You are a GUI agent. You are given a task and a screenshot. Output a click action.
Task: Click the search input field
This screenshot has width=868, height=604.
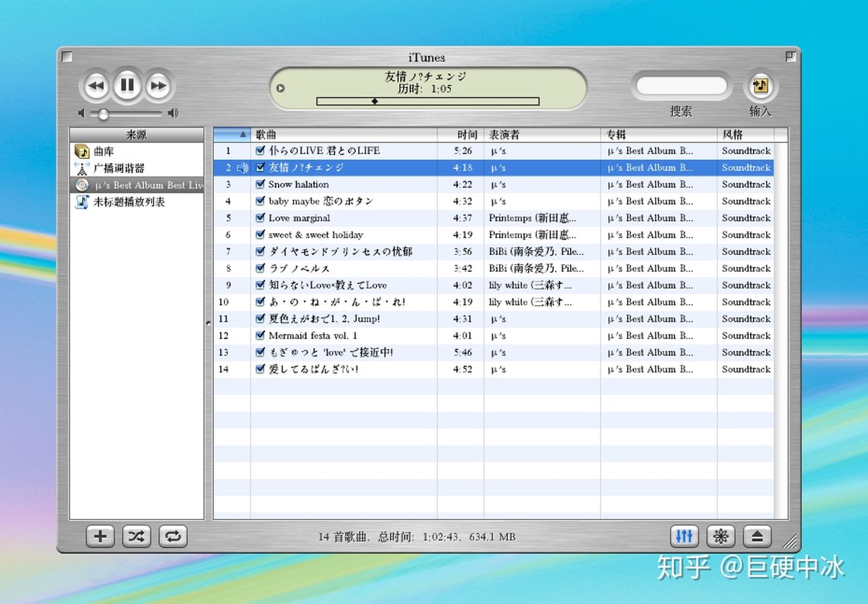click(681, 86)
